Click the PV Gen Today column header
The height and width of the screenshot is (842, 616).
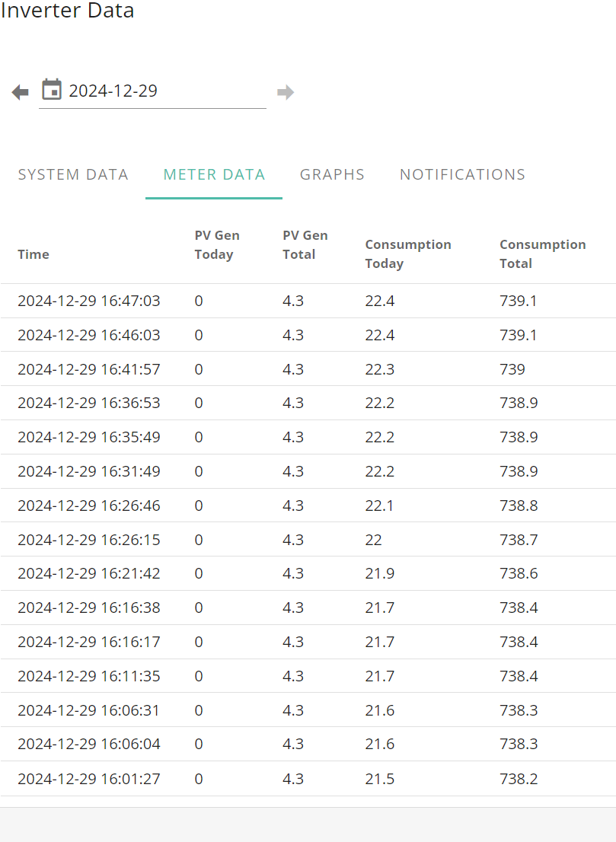(217, 245)
